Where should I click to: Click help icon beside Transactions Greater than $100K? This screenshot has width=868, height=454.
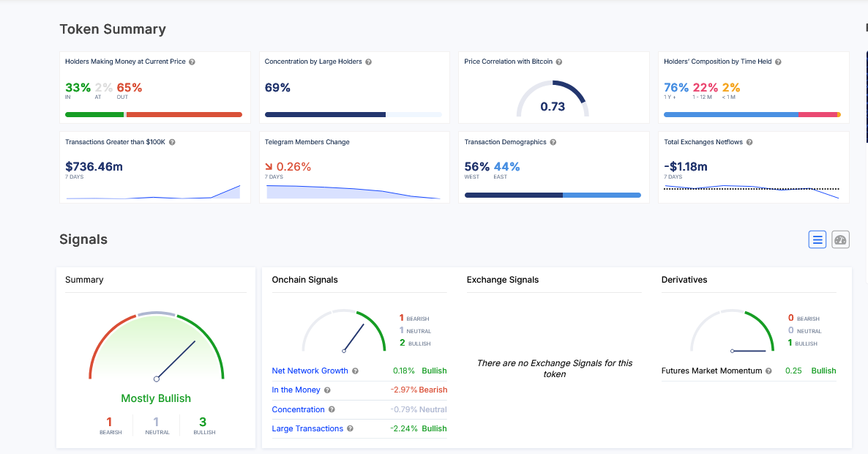point(172,142)
